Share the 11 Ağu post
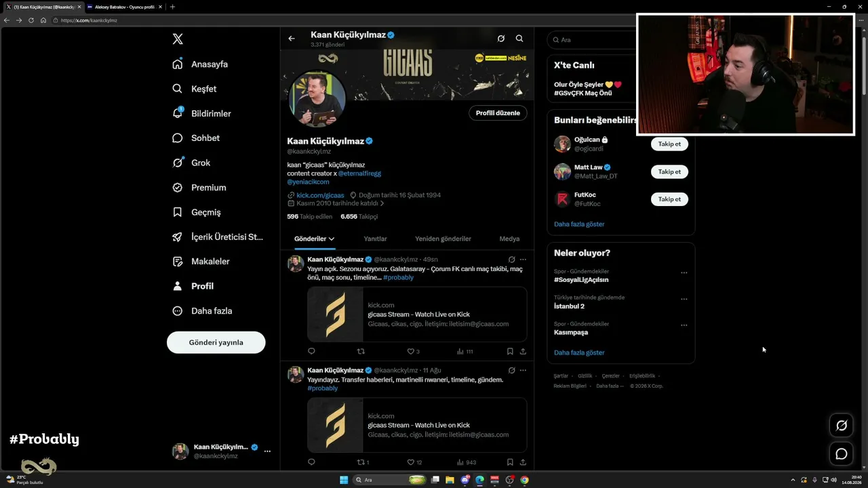This screenshot has width=868, height=488. coord(523,462)
